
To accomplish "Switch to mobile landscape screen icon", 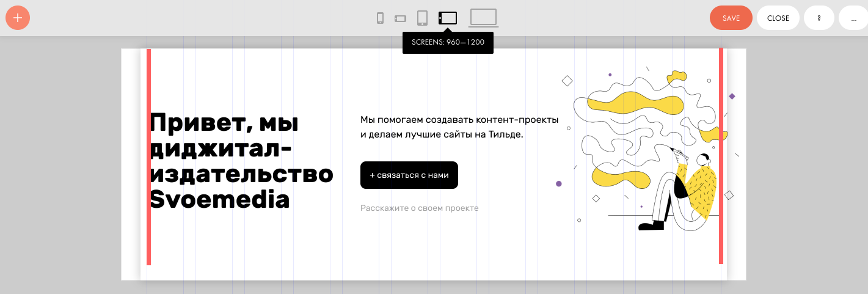I will [x=400, y=18].
